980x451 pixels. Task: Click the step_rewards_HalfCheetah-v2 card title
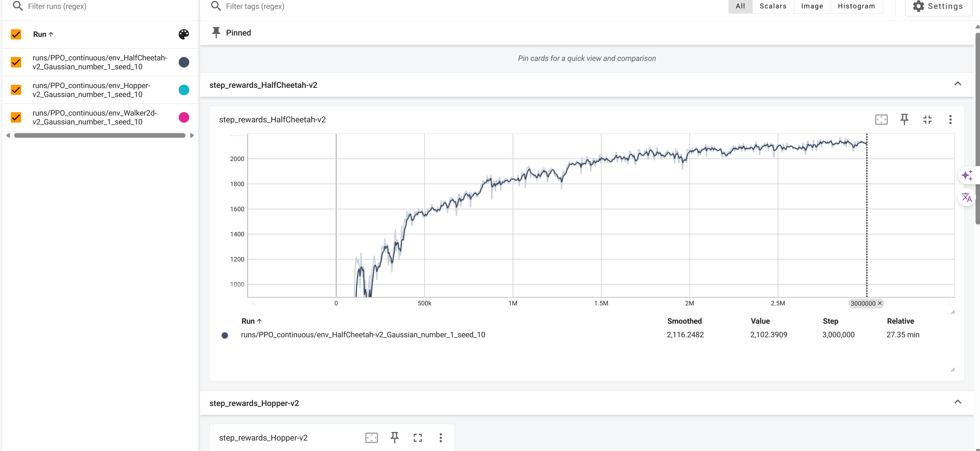pos(272,120)
